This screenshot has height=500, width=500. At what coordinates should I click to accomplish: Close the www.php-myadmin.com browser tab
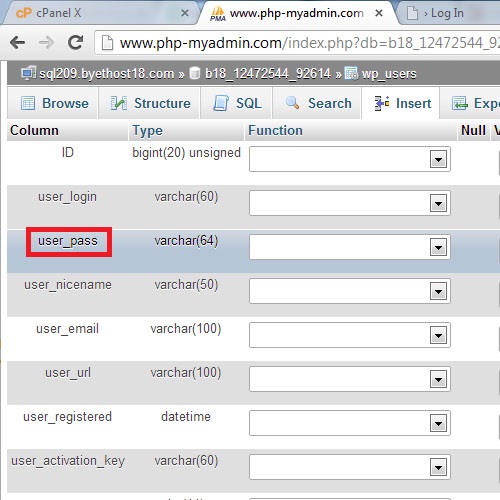click(379, 13)
